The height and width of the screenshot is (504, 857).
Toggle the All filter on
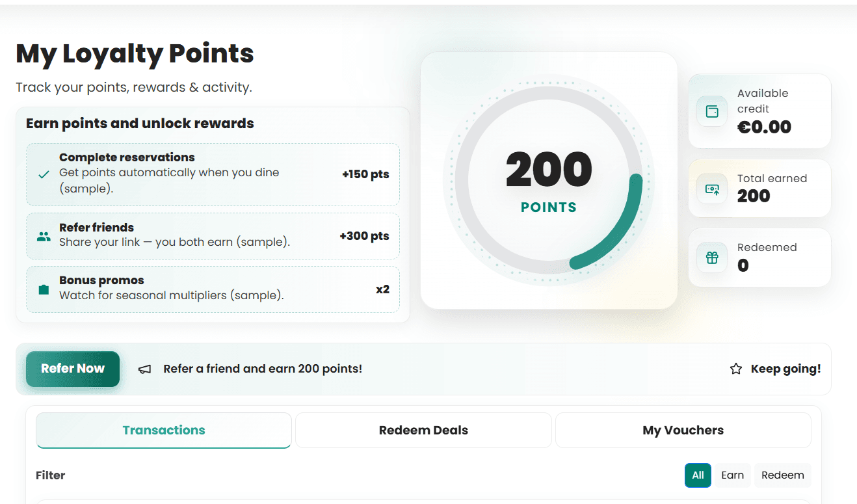click(x=698, y=475)
